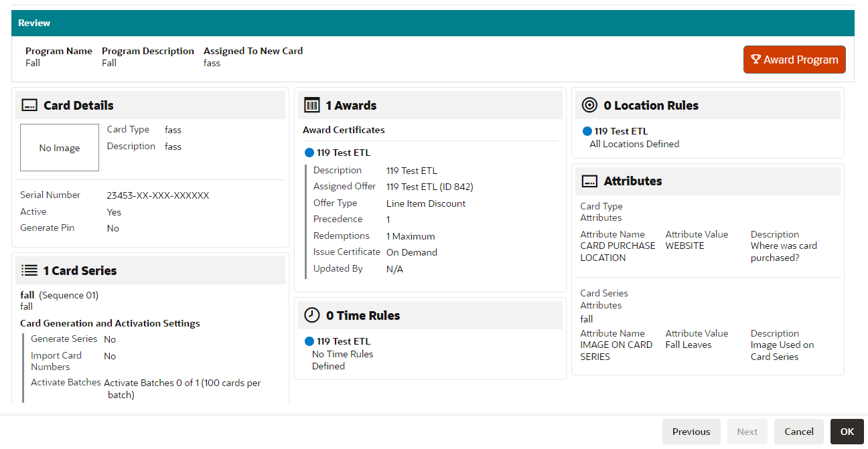Click the Attributes panel header icon
The image size is (868, 449).
(x=589, y=181)
